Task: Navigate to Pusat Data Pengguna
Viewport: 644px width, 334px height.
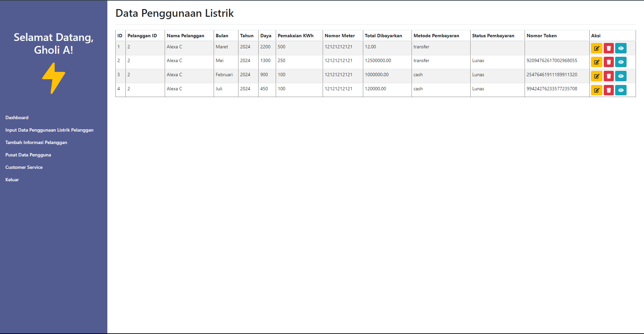Action: coord(28,155)
